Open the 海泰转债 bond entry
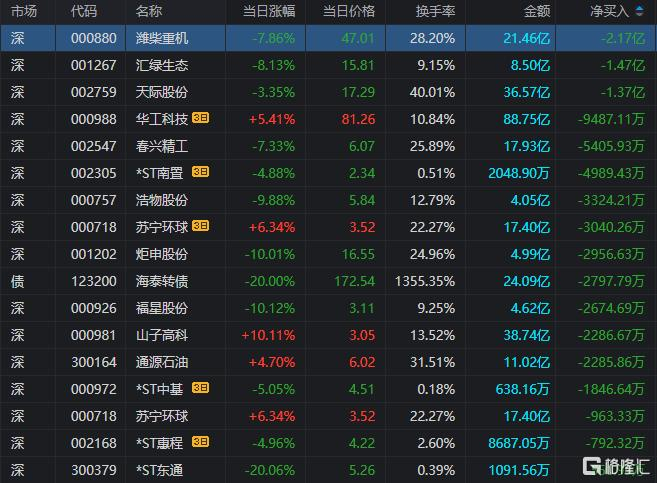The width and height of the screenshot is (657, 483). 162,281
